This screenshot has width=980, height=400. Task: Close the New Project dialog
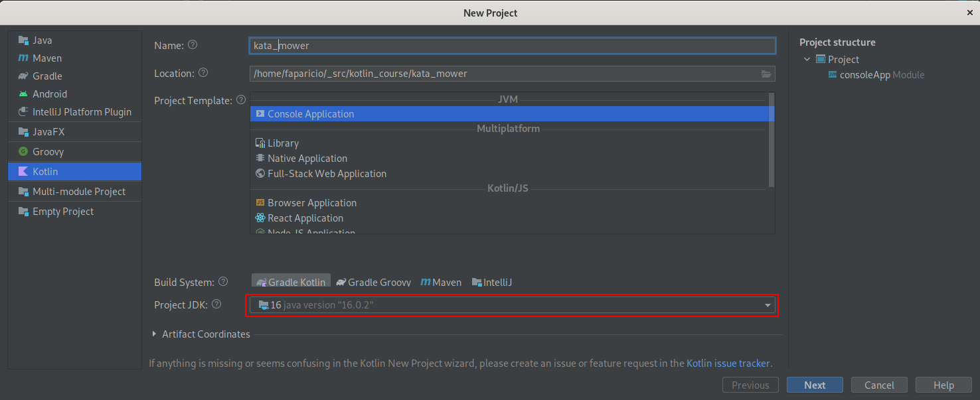971,13
